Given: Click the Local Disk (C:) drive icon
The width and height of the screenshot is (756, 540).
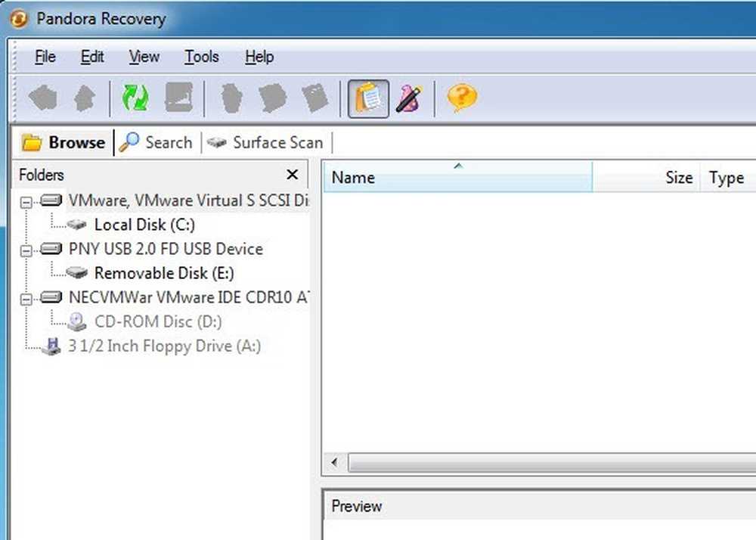Looking at the screenshot, I should [76, 225].
